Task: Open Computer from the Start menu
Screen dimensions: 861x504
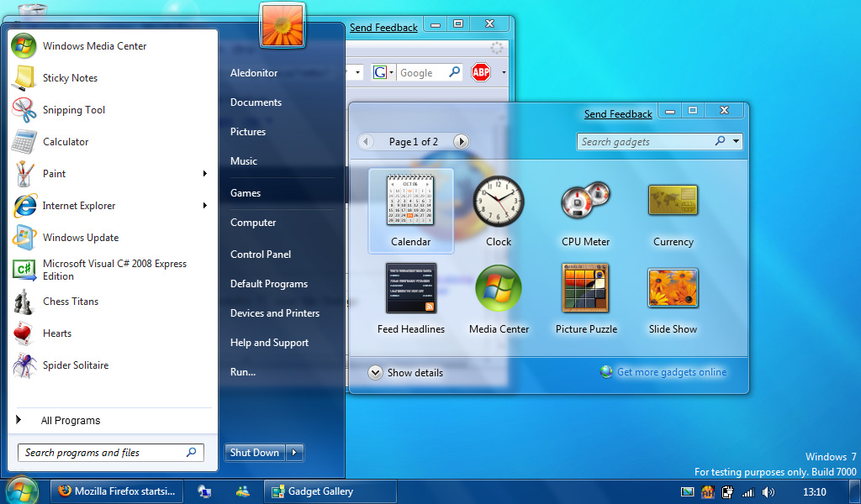Action: pos(253,223)
